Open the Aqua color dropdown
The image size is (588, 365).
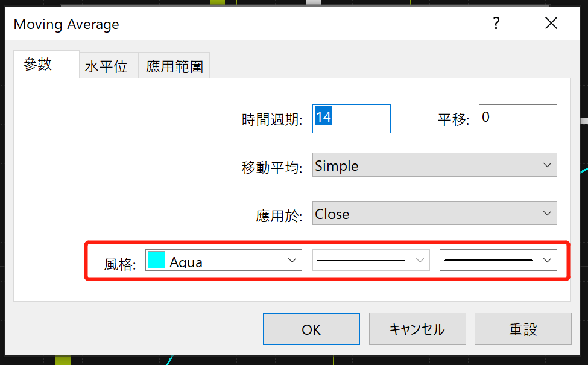pyautogui.click(x=224, y=261)
